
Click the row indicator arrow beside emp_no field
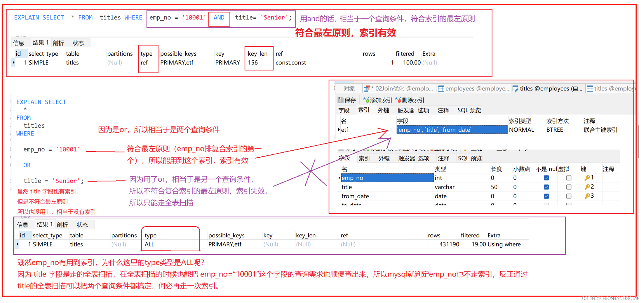pyautogui.click(x=339, y=178)
